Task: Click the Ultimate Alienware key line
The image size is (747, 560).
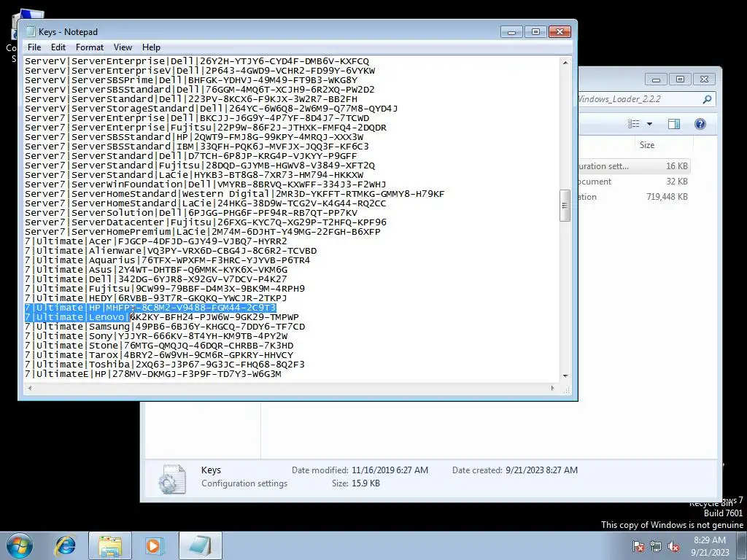Action: (171, 251)
